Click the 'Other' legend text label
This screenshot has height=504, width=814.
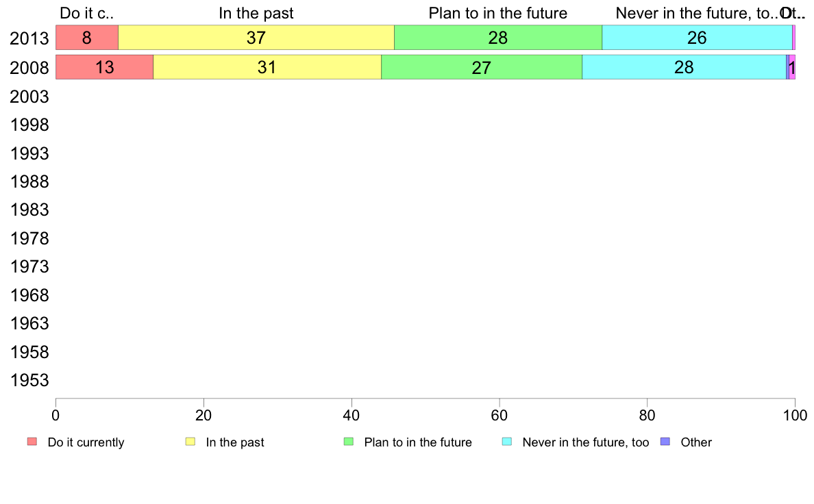tap(696, 442)
